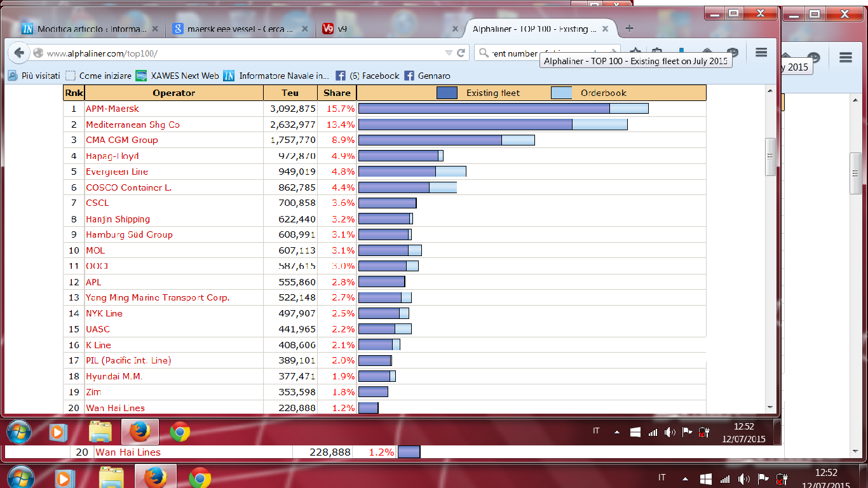
Task: Reload the Alphaliner page
Action: click(461, 53)
